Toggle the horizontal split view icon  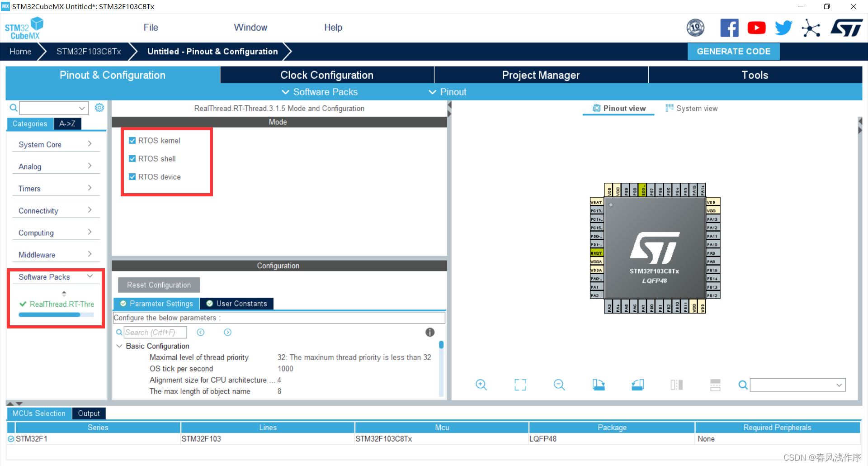point(715,385)
